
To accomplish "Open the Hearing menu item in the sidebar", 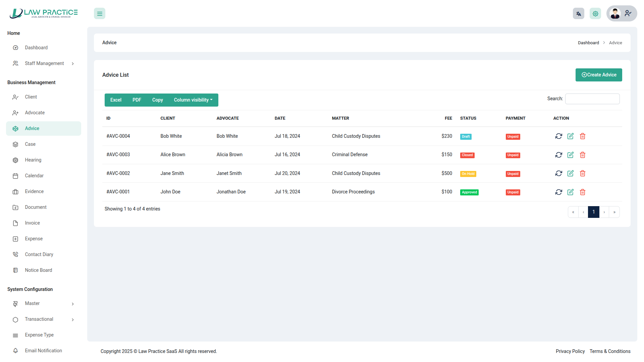I will click(33, 160).
